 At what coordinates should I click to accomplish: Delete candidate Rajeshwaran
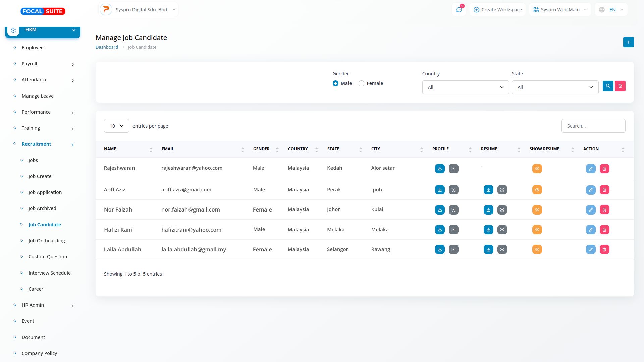coord(604,169)
